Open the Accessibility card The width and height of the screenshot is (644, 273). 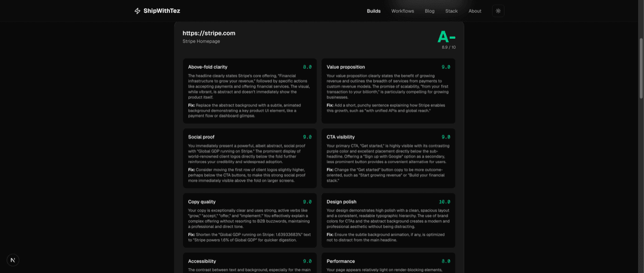[250, 263]
